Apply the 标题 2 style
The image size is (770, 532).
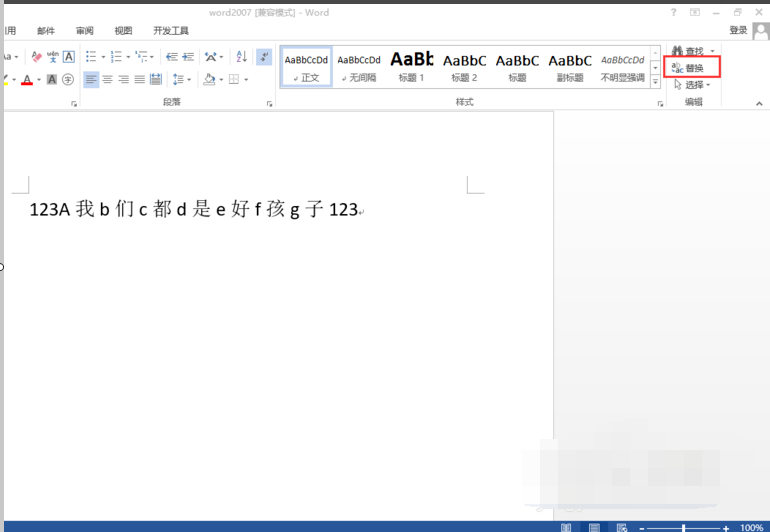tap(465, 67)
